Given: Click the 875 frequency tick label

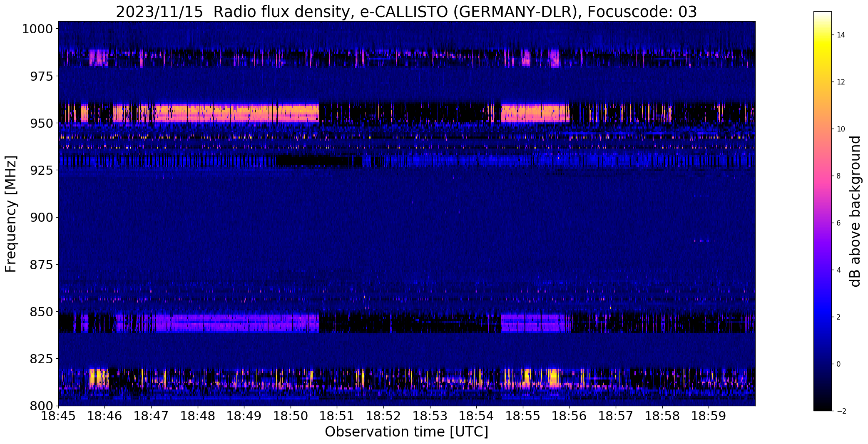Looking at the screenshot, I should pos(41,265).
